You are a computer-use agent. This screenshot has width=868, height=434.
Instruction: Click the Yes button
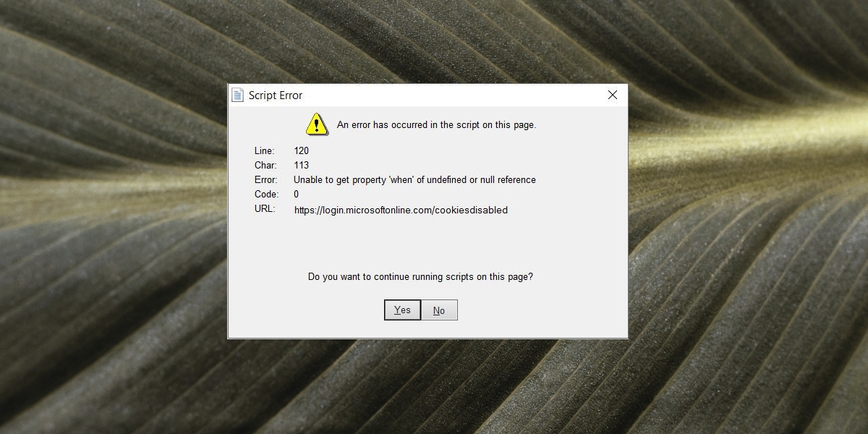click(402, 310)
